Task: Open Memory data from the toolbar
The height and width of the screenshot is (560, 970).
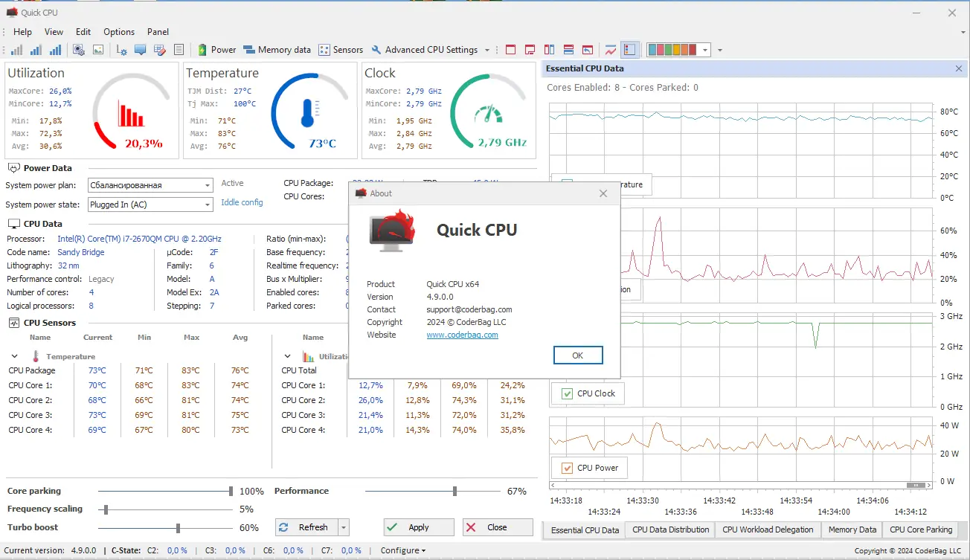Action: point(277,50)
